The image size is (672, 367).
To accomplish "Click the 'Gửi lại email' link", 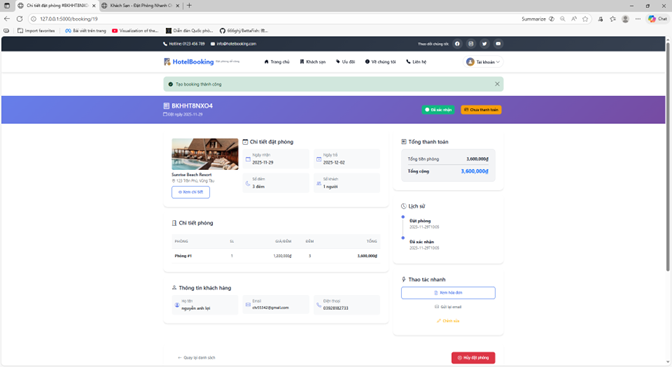I will [448, 307].
